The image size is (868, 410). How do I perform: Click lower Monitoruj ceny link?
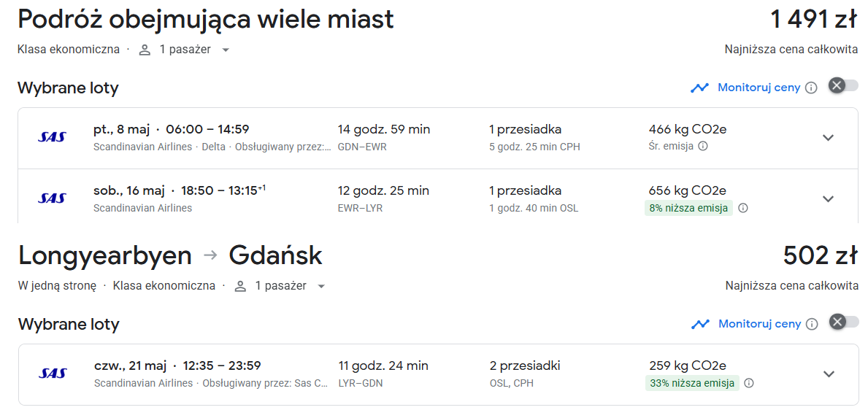759,324
